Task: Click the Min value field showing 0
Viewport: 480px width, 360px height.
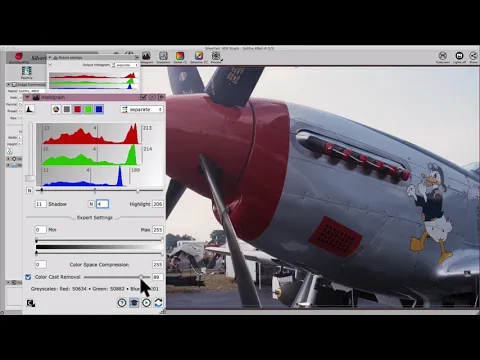Action: pyautogui.click(x=40, y=230)
